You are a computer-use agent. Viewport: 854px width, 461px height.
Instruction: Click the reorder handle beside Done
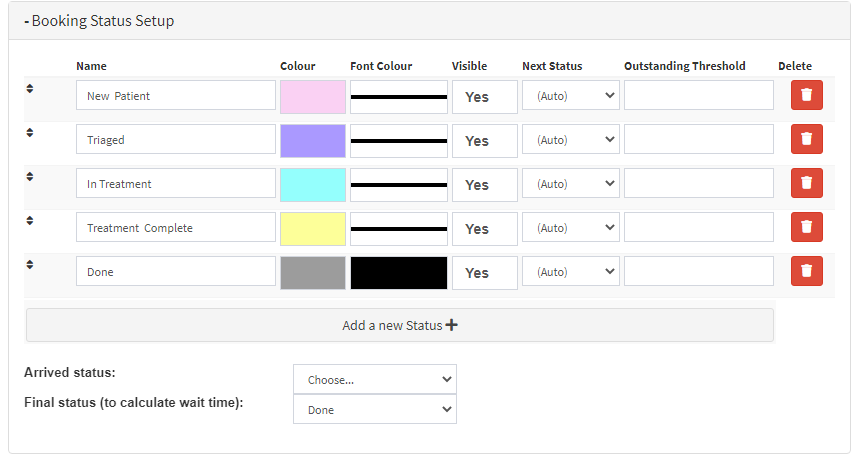pos(30,265)
